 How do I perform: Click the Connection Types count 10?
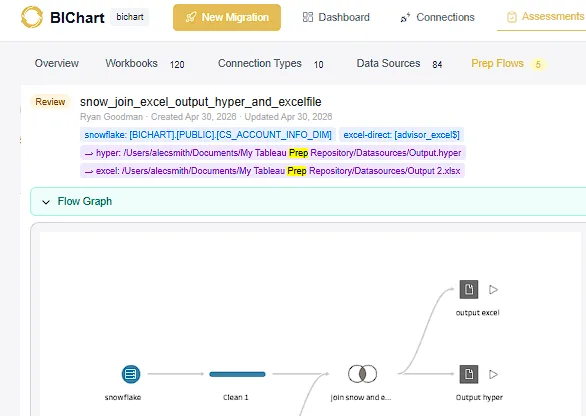pos(318,65)
